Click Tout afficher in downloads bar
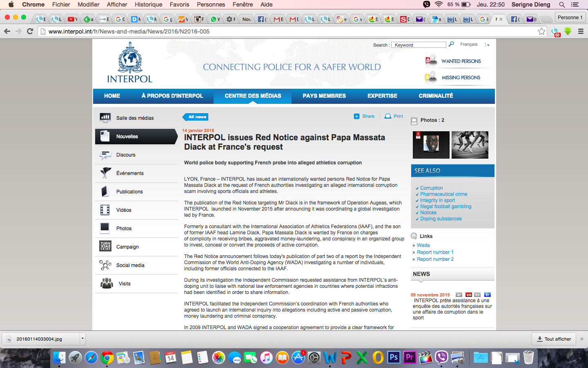Screen dimensions: 588x368 click(554, 339)
